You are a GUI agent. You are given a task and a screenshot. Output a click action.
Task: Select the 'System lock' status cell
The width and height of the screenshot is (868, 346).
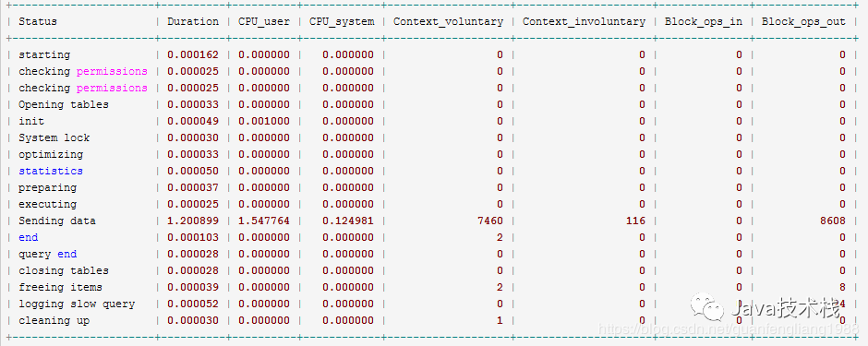54,137
